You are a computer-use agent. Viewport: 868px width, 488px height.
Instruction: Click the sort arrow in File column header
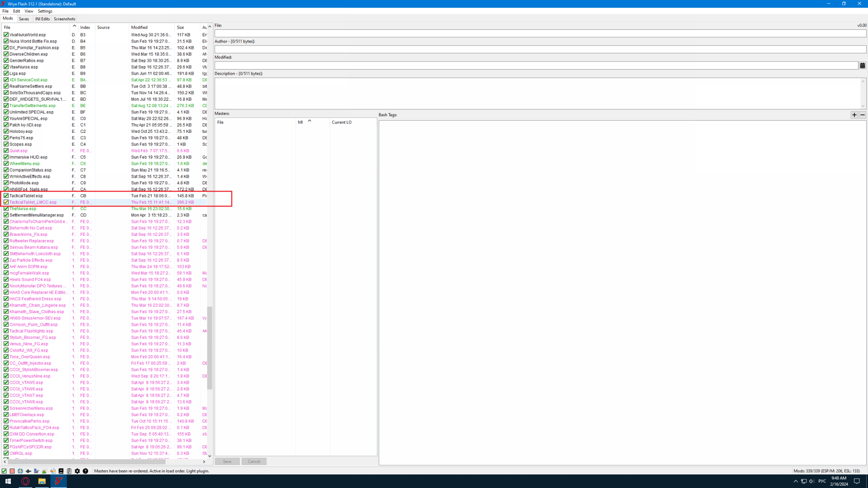[74, 26]
